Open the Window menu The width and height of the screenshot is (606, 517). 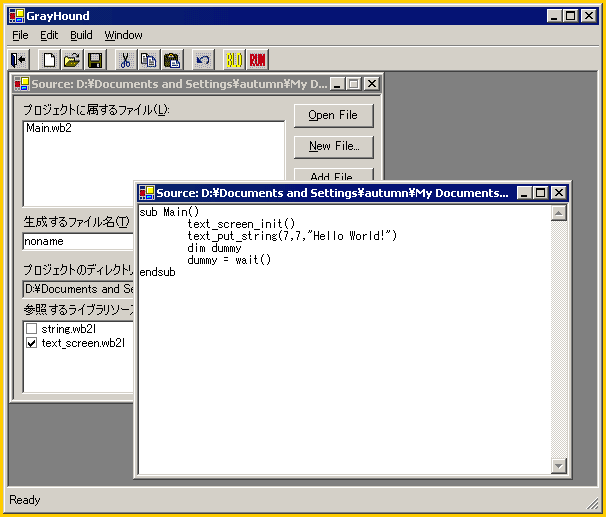[123, 35]
